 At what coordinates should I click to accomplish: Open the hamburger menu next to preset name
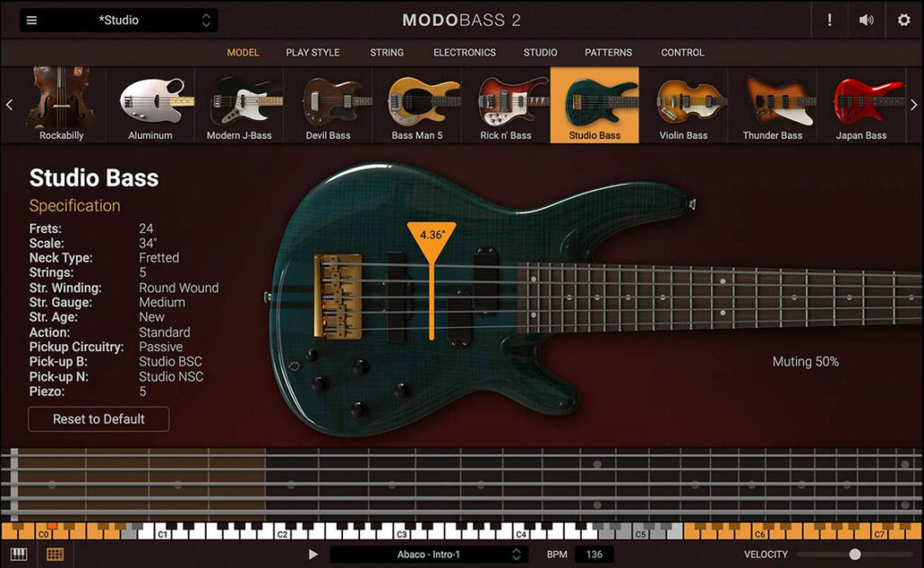32,20
